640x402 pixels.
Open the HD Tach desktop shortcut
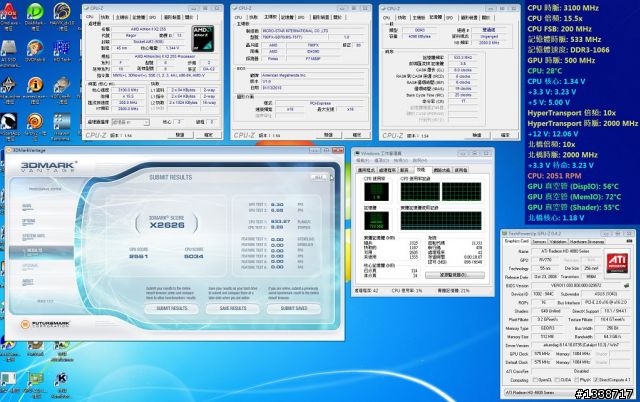[62, 49]
